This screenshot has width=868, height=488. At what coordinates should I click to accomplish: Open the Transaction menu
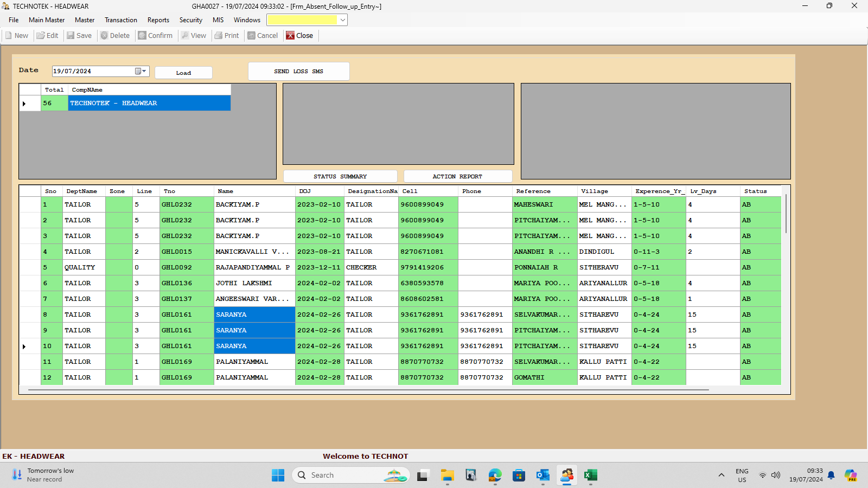[120, 20]
